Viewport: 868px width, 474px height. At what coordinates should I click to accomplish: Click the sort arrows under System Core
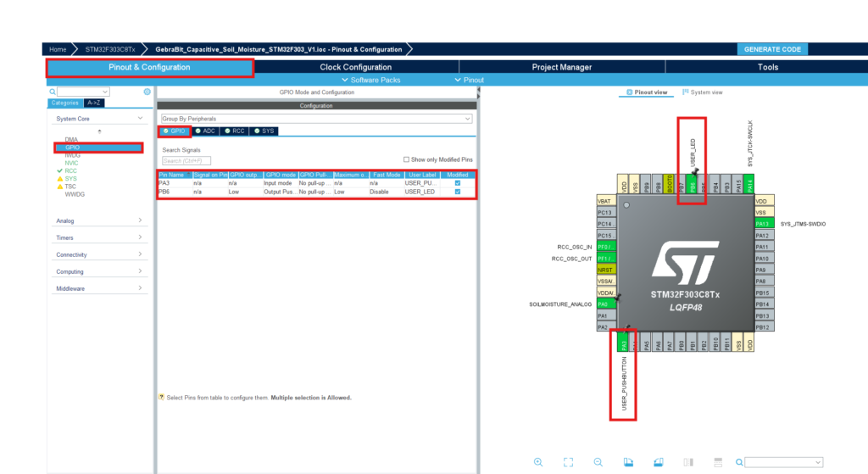100,131
